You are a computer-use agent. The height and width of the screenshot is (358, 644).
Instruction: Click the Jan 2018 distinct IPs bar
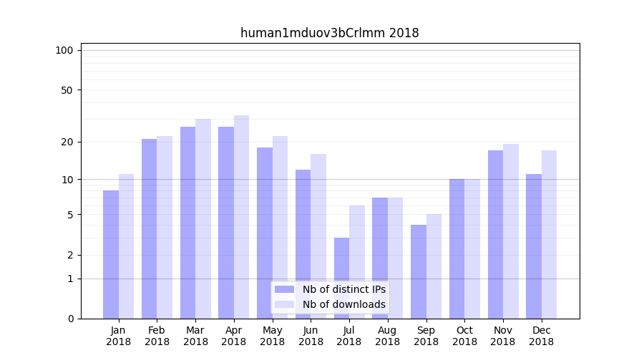pos(111,254)
